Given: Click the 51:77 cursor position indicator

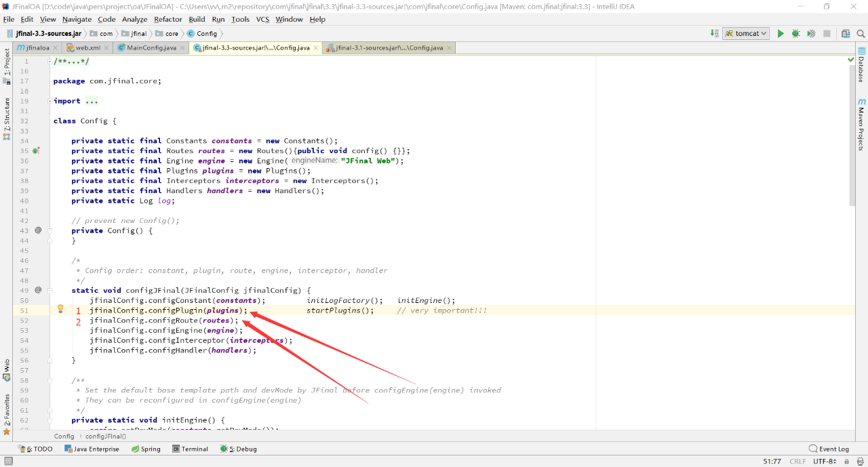Looking at the screenshot, I should 772,461.
